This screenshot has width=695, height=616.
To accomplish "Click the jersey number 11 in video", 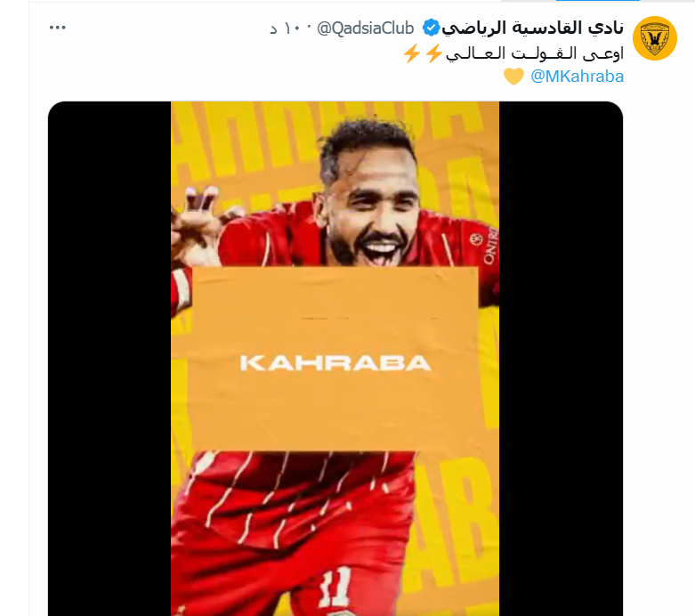I will click(x=335, y=588).
